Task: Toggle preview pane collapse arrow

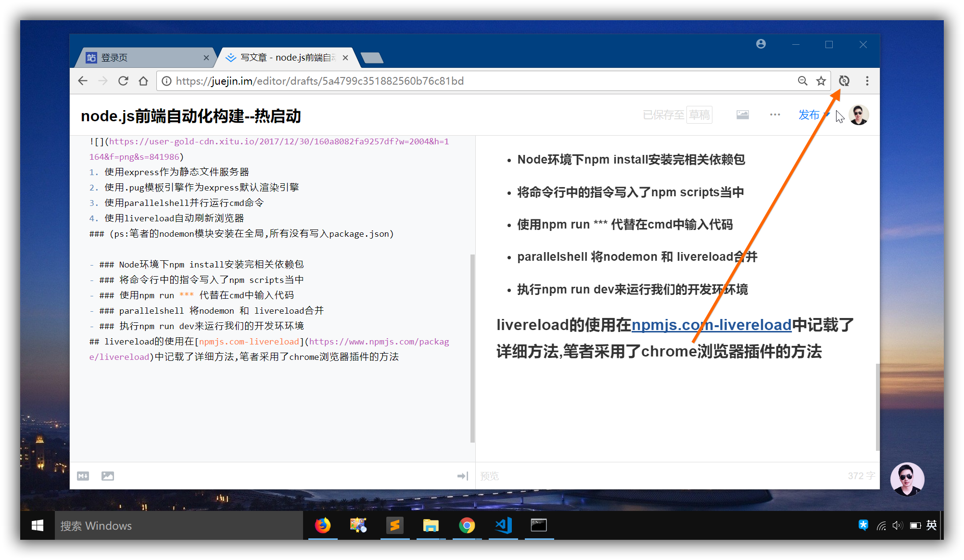Action: [462, 476]
